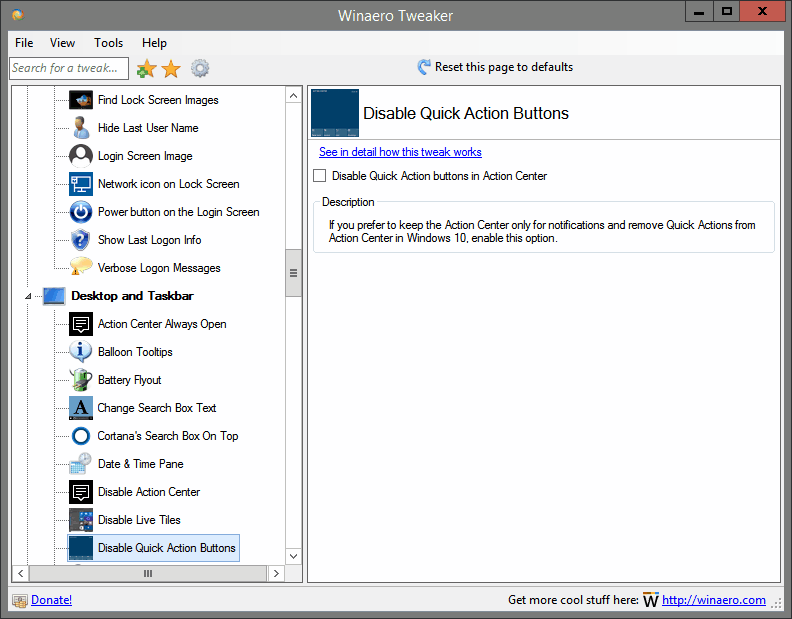
Task: Open the Tools menu
Action: (x=109, y=43)
